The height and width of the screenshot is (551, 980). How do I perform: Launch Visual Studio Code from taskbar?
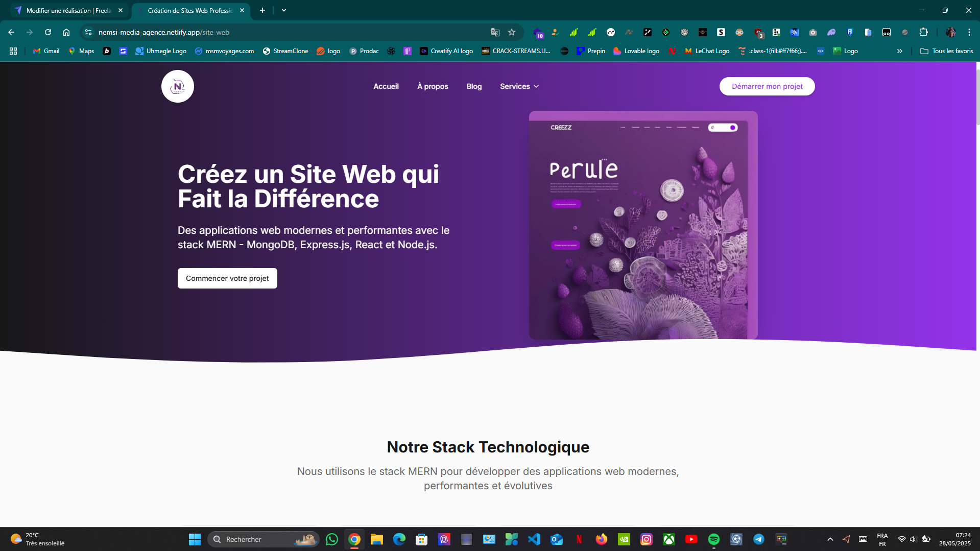(x=534, y=539)
